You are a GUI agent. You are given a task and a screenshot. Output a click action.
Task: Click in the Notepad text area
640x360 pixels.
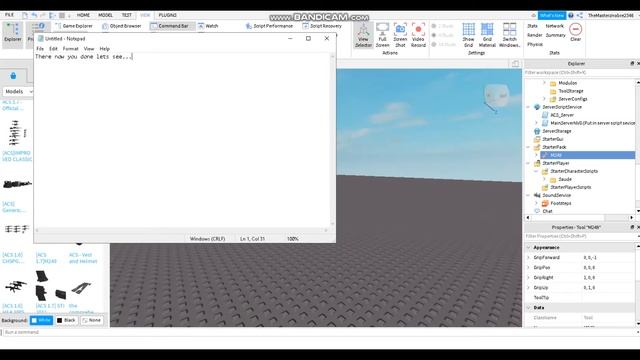coord(182,140)
